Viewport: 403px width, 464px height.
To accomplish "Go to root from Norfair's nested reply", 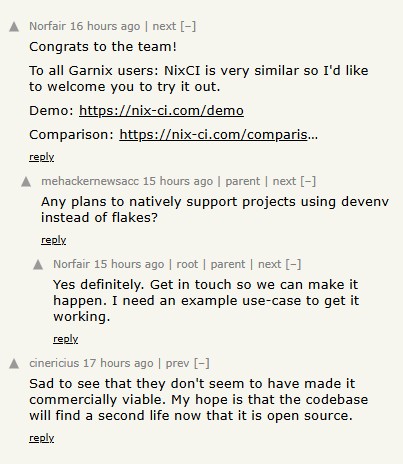I will [x=187, y=264].
